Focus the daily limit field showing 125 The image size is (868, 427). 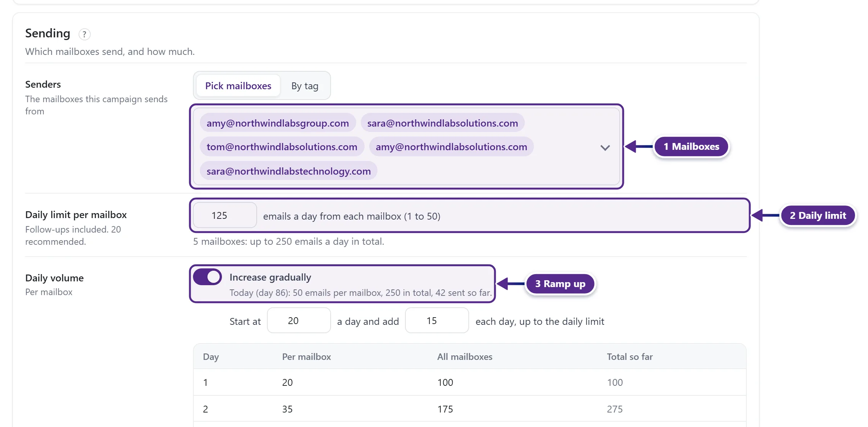click(x=225, y=215)
